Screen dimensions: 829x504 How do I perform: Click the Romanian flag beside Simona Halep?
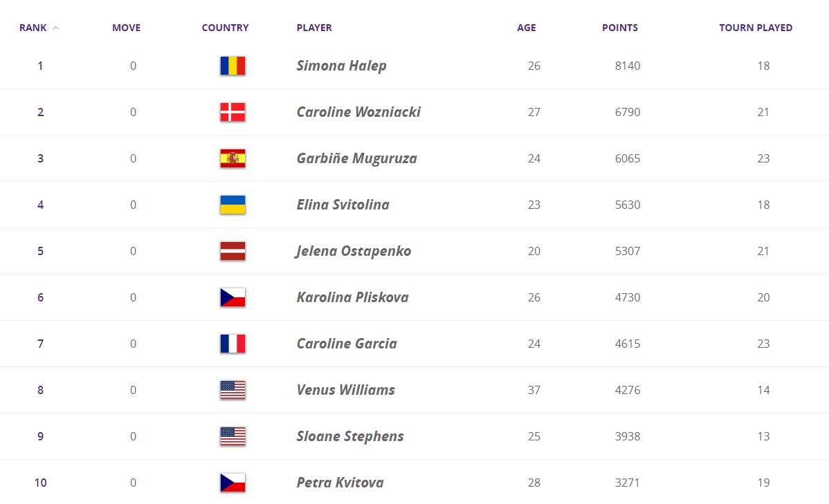click(233, 66)
